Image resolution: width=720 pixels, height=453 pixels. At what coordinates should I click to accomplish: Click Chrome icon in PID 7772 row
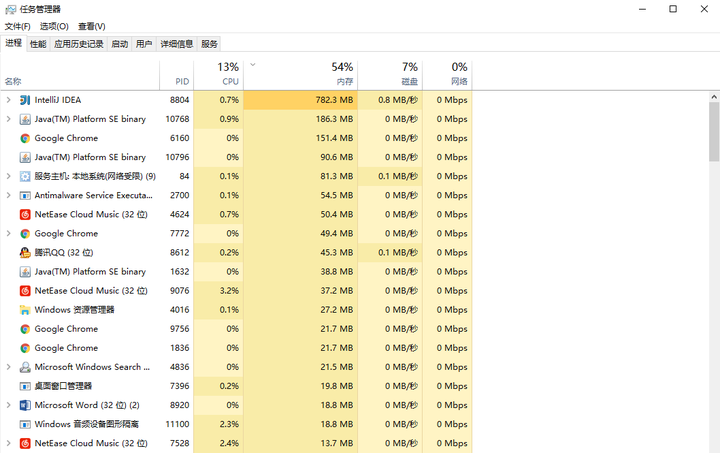25,234
